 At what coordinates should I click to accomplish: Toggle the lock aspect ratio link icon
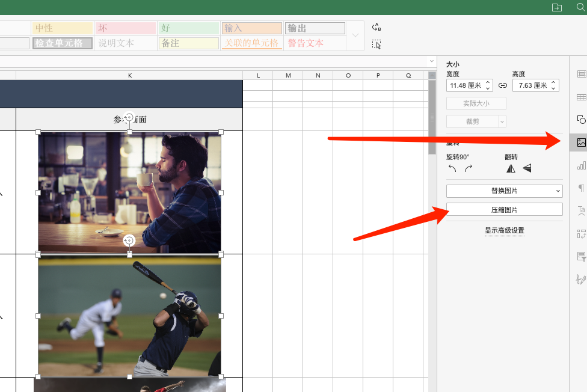point(503,86)
